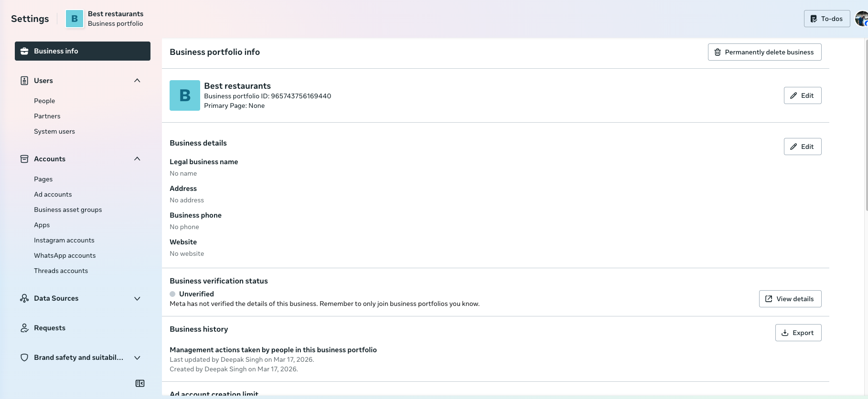
Task: Click the Settings title text
Action: click(30, 19)
